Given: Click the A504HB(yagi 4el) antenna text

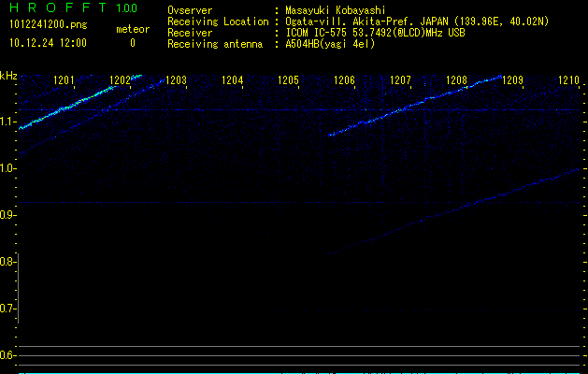Looking at the screenshot, I should pyautogui.click(x=330, y=44).
